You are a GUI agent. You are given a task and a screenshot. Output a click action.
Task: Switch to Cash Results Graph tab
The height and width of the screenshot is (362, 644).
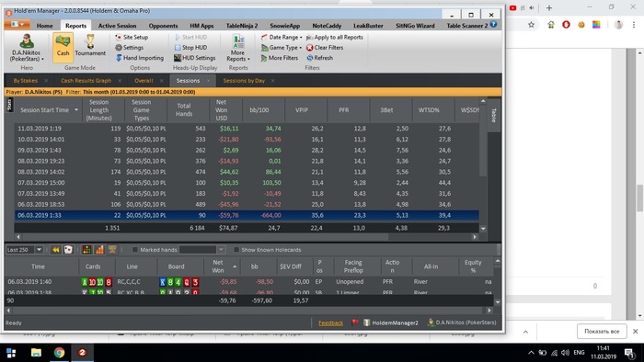[86, 81]
